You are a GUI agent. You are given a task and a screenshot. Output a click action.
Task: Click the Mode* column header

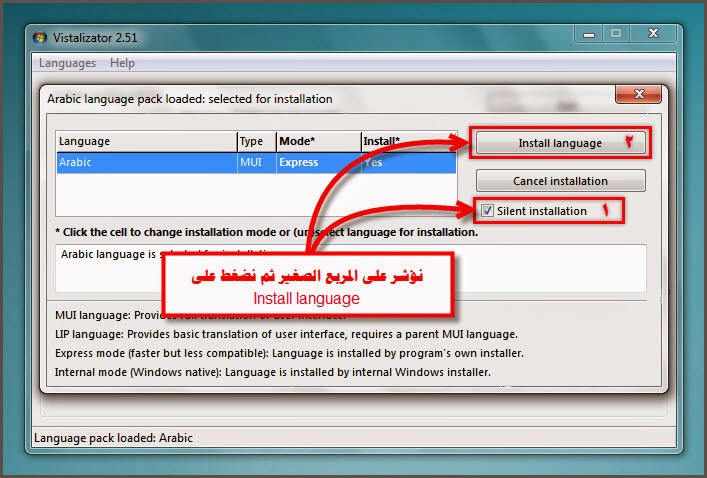pyautogui.click(x=318, y=142)
